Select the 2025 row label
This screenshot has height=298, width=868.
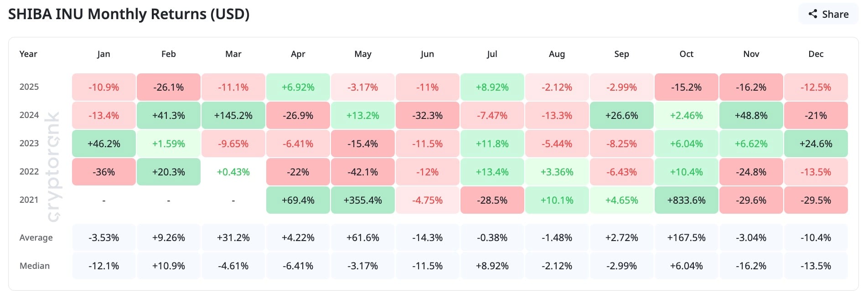pos(29,87)
